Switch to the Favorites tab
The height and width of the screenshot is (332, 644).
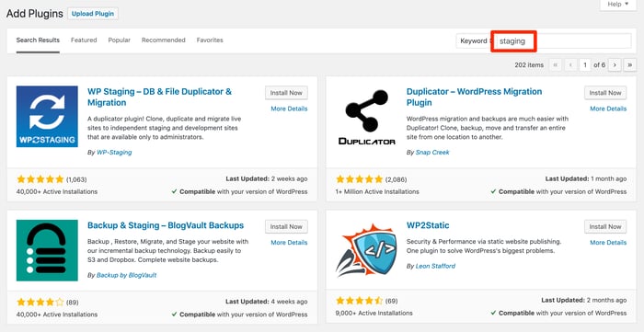click(x=210, y=40)
